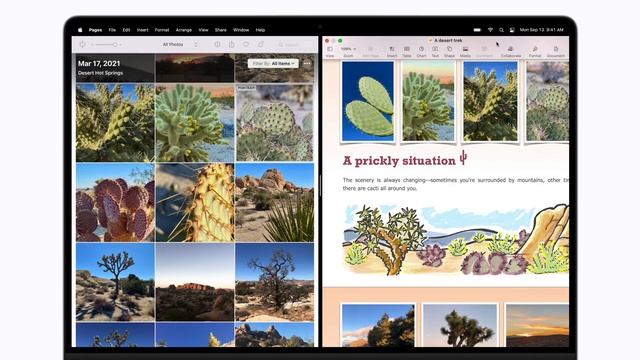The image size is (640, 360).
Task: Select the green teddy bear cholla photo
Action: click(195, 123)
